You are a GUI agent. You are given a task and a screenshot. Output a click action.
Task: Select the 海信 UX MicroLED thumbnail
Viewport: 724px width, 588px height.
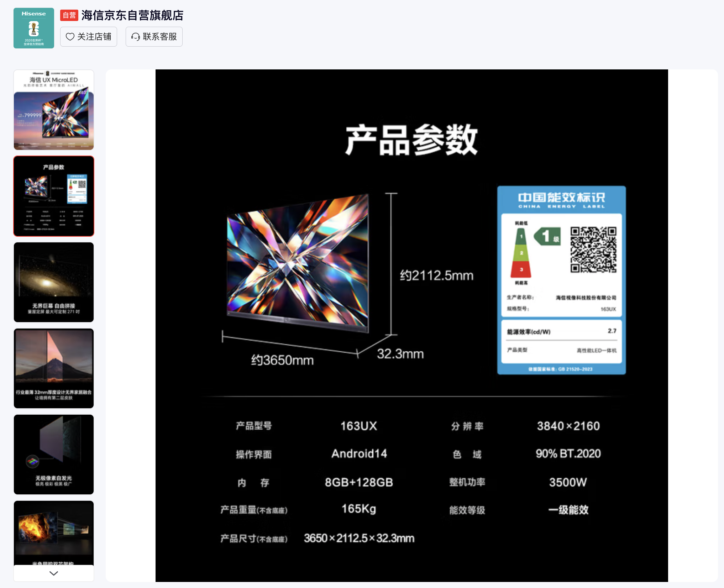coord(54,110)
